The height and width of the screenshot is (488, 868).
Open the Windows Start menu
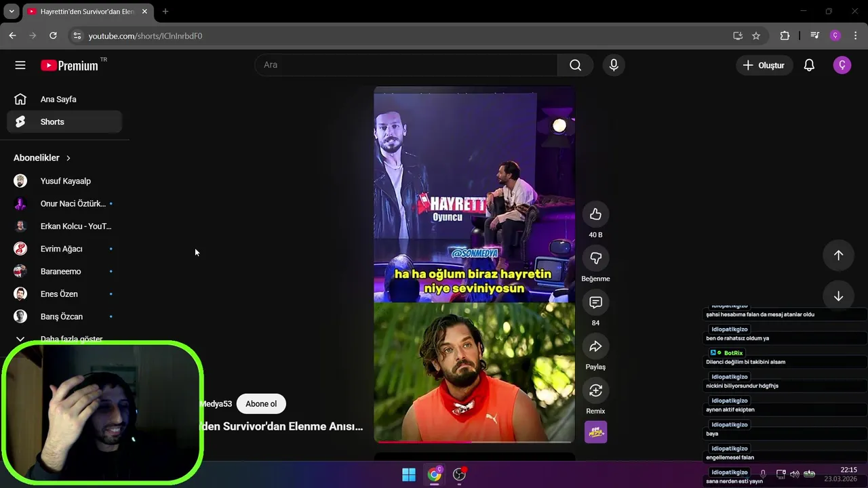pos(409,474)
